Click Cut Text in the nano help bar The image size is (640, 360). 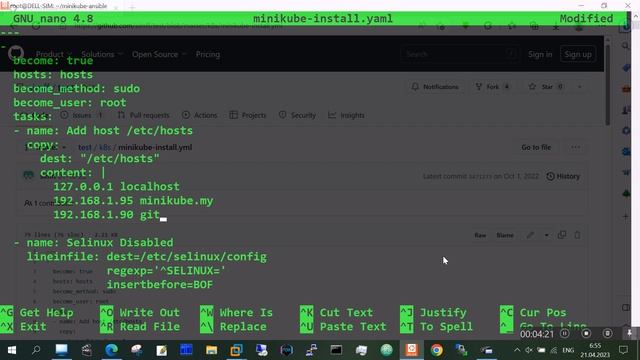click(337, 313)
